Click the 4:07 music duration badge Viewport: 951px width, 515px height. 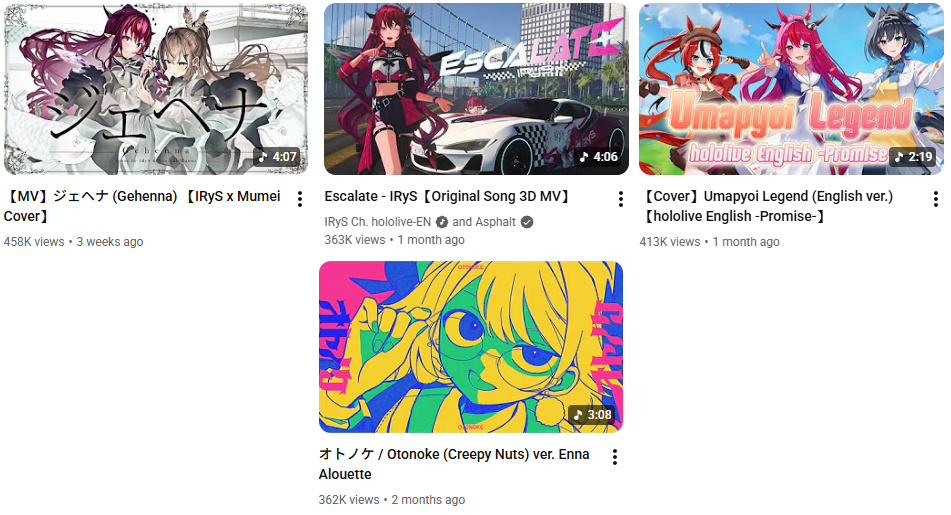click(277, 157)
